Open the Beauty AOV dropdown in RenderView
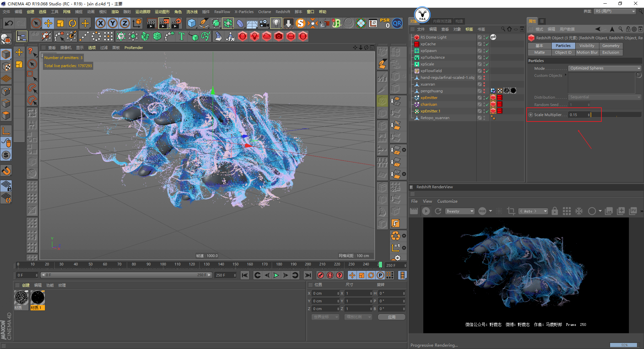The width and height of the screenshot is (644, 349). (460, 211)
